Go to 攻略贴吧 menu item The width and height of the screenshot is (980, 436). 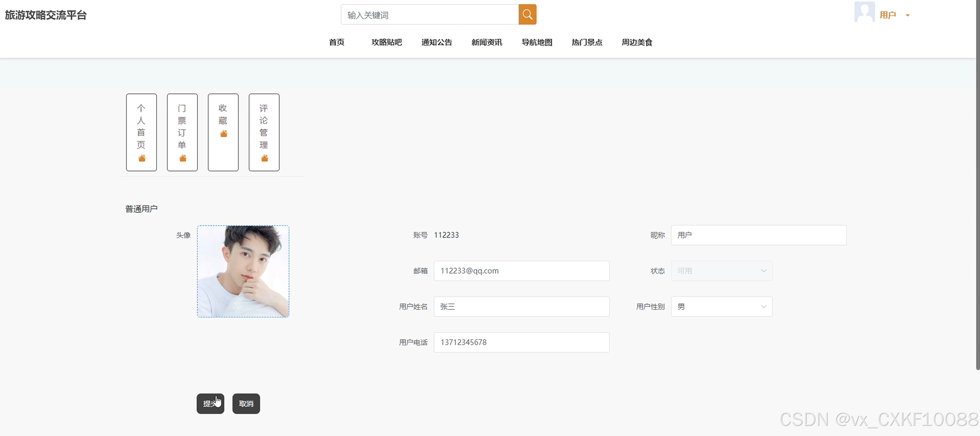pos(387,42)
